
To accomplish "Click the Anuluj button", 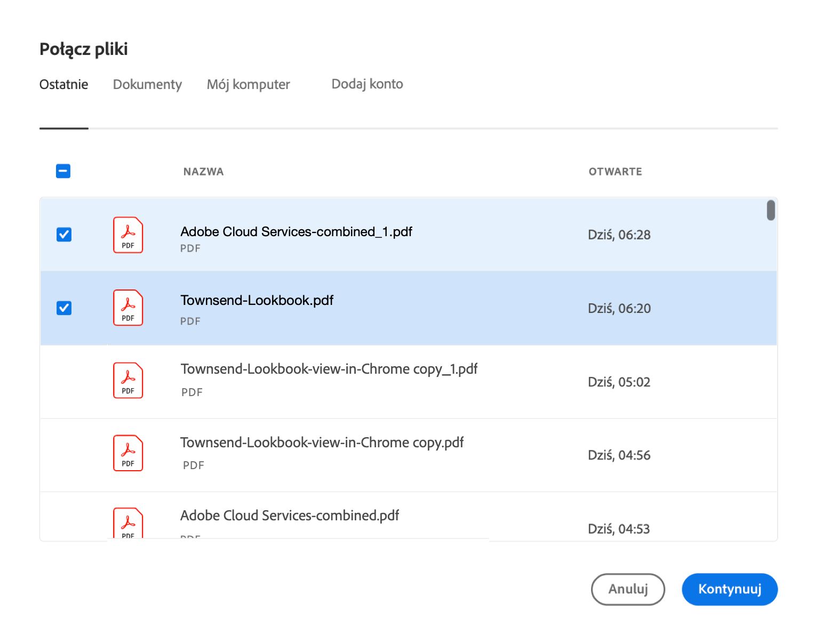I will click(x=628, y=589).
